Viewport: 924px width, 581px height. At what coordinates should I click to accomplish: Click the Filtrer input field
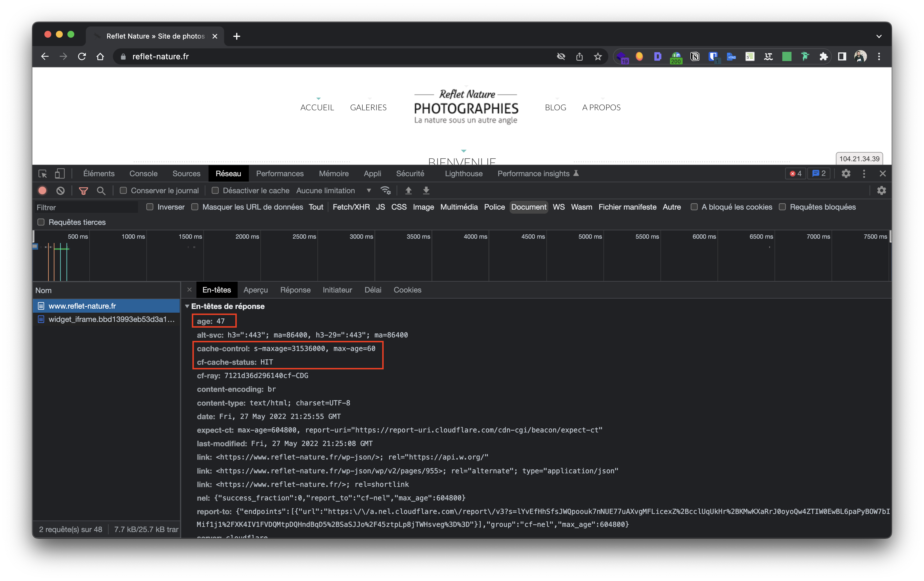pyautogui.click(x=86, y=208)
